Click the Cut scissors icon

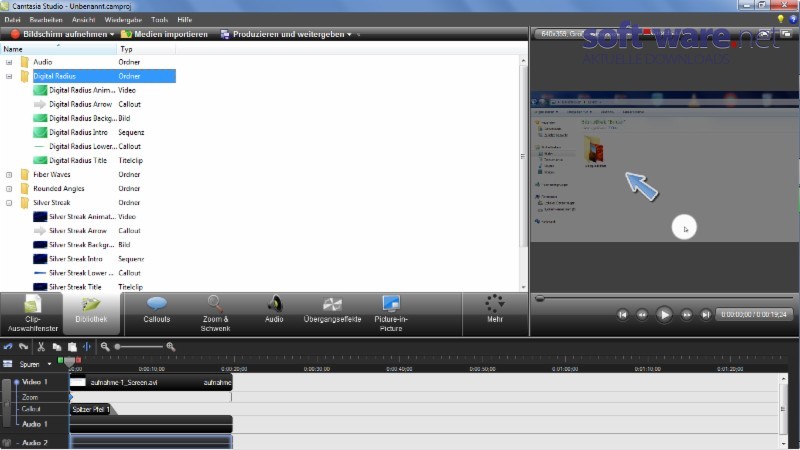tap(41, 346)
